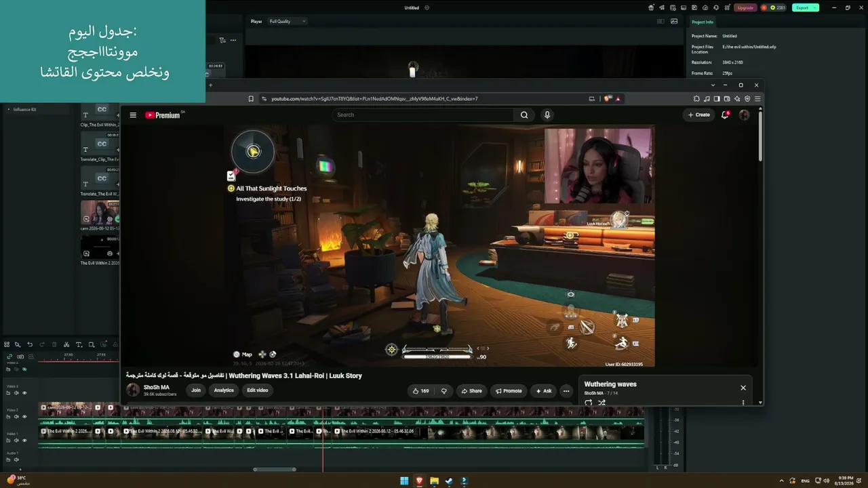The height and width of the screenshot is (488, 868).
Task: Open Full Quality playback dropdown
Action: coord(288,21)
